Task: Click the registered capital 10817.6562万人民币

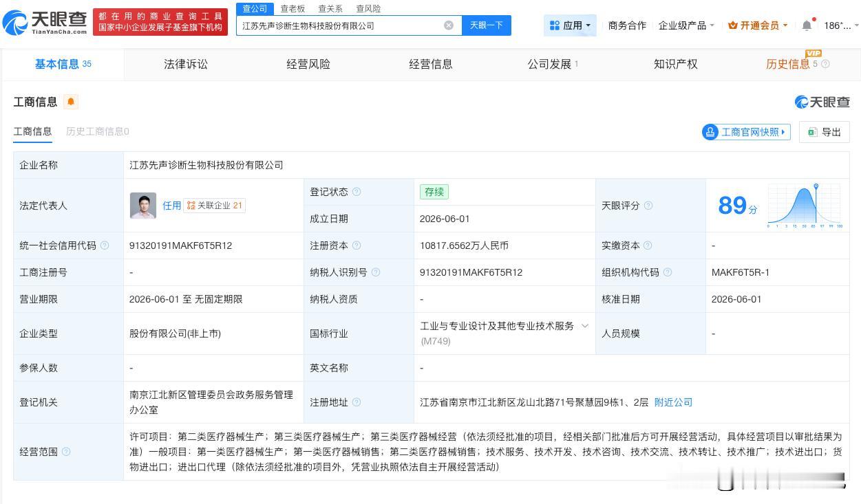Action: point(465,245)
